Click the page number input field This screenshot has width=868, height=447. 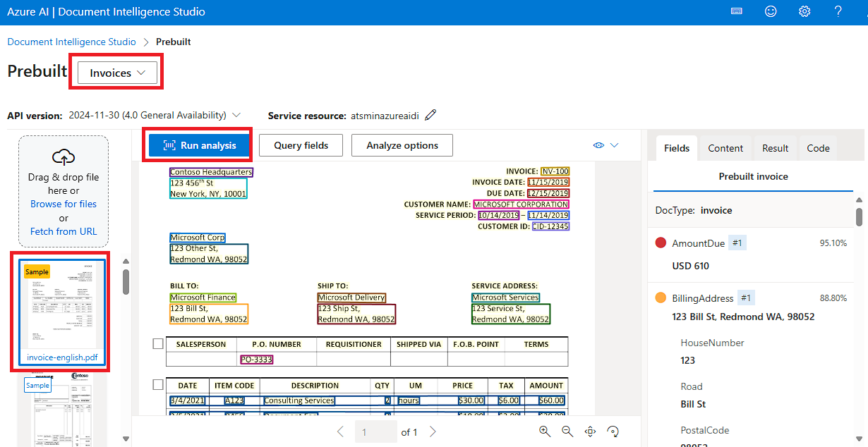pos(374,431)
